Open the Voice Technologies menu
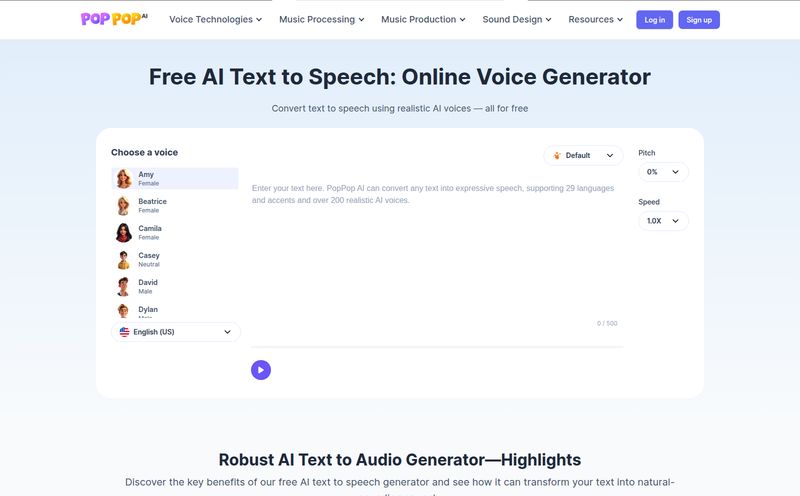This screenshot has width=800, height=496. [x=215, y=19]
